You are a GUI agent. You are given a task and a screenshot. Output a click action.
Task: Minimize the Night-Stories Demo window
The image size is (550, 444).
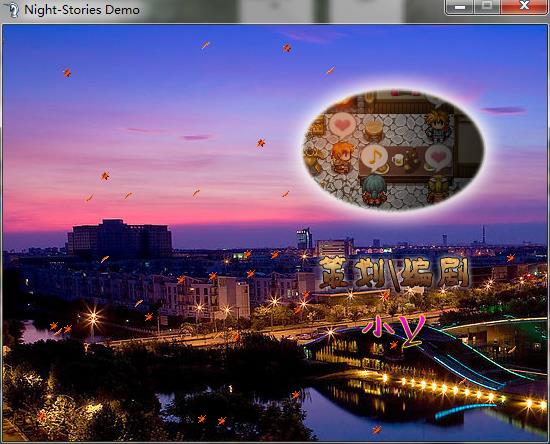click(x=460, y=7)
